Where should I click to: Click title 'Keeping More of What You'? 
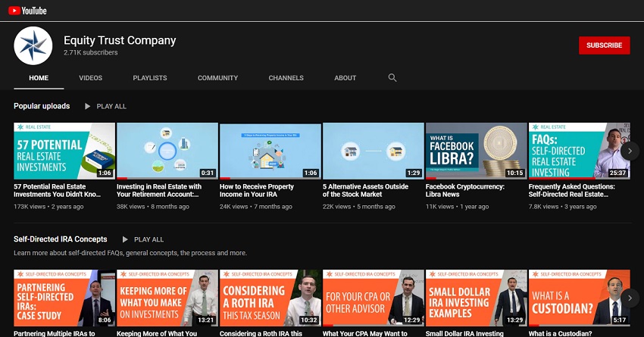pyautogui.click(x=157, y=333)
